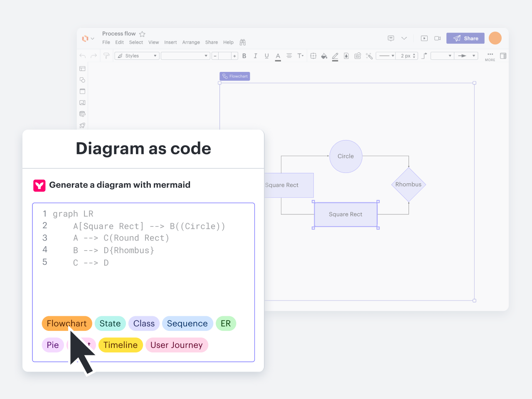Open the Styles dropdown

pyautogui.click(x=137, y=56)
